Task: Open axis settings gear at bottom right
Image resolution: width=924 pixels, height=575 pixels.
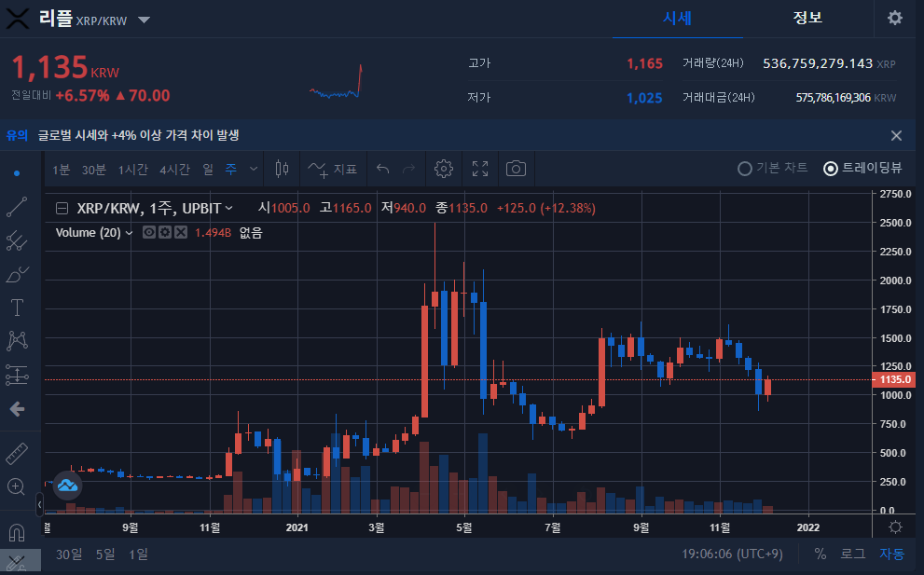Action: [895, 527]
